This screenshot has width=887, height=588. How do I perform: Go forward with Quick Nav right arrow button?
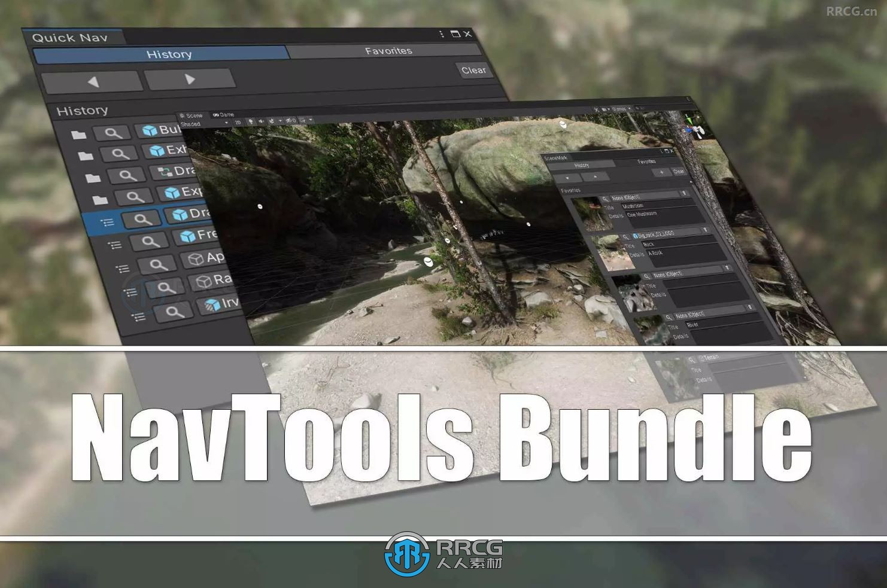pos(190,79)
